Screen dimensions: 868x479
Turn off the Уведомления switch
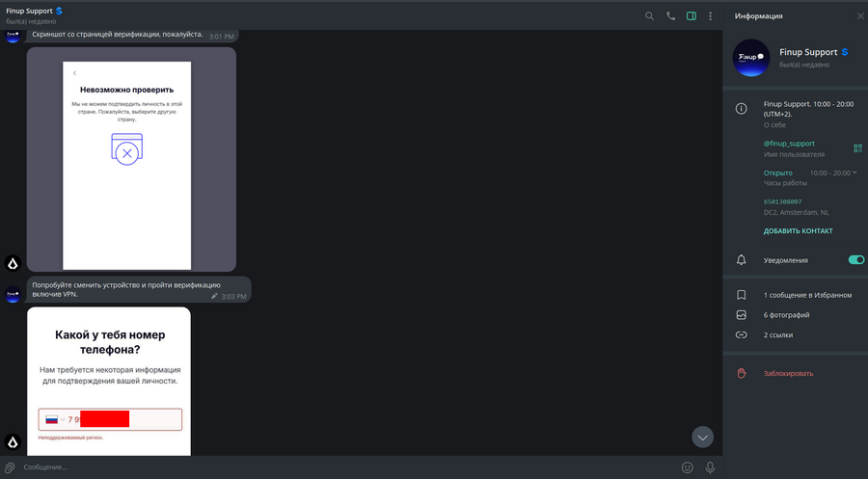(855, 260)
